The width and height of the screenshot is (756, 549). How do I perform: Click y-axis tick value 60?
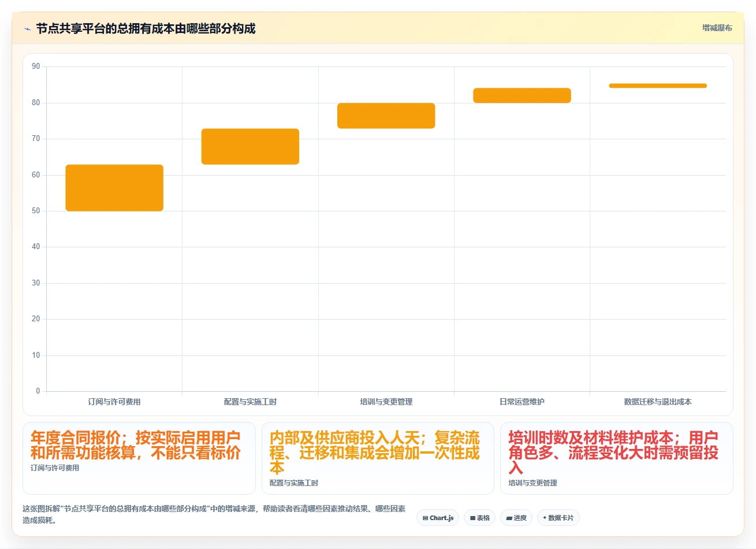(36, 175)
